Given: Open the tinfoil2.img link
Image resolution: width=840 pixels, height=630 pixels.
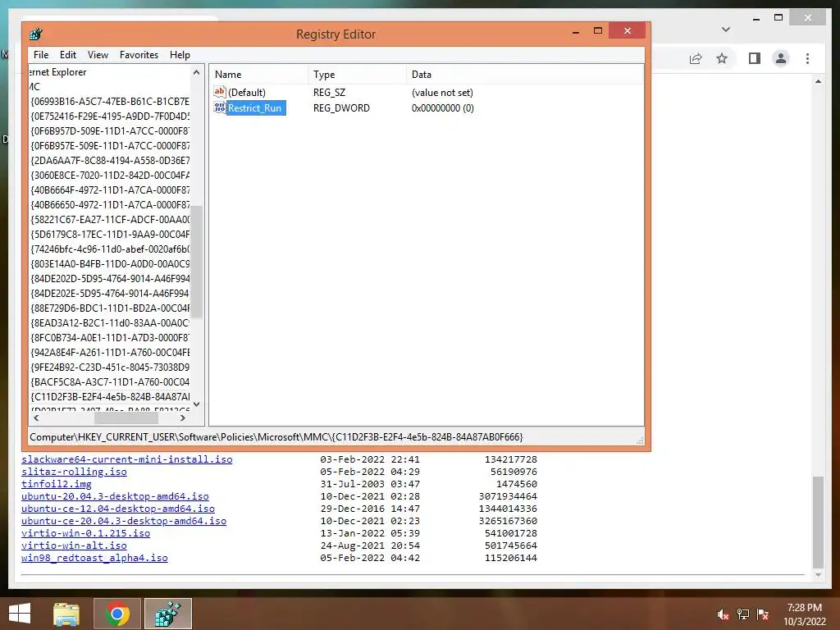Looking at the screenshot, I should pos(57,484).
